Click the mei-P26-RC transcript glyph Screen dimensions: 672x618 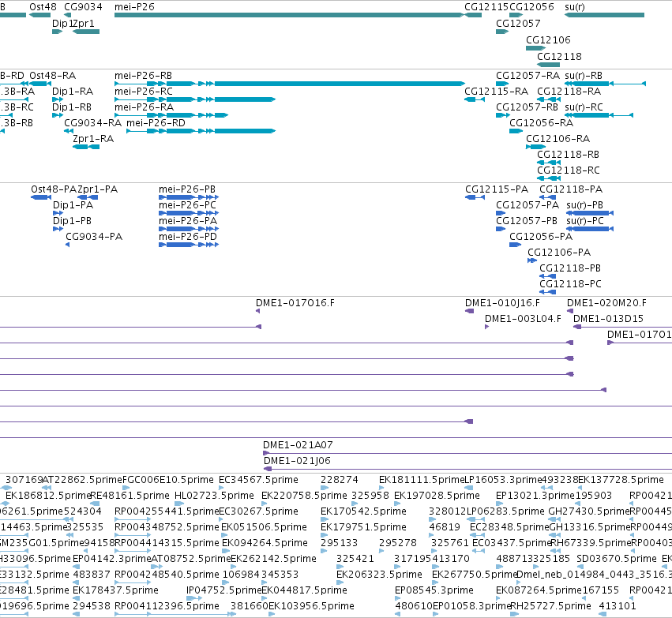click(x=195, y=99)
